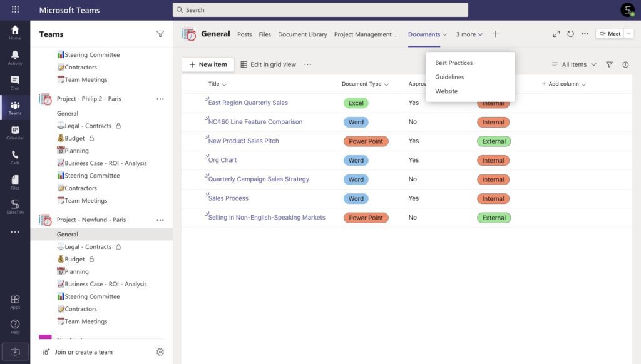This screenshot has width=641, height=364.
Task: Open the SalesTim app icon
Action: point(15,207)
